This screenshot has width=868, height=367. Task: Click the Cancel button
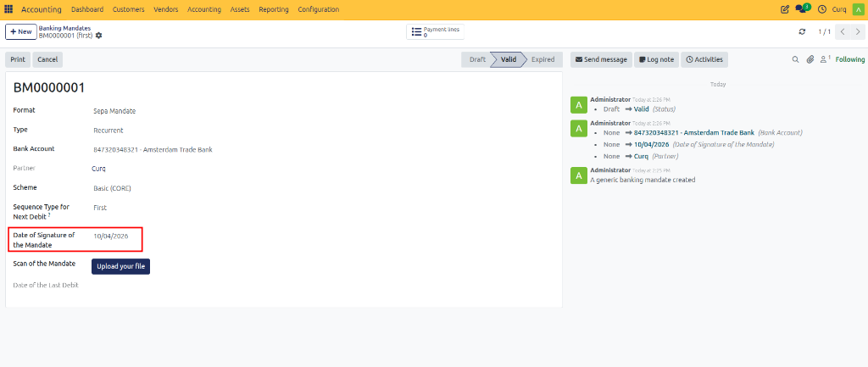click(47, 60)
